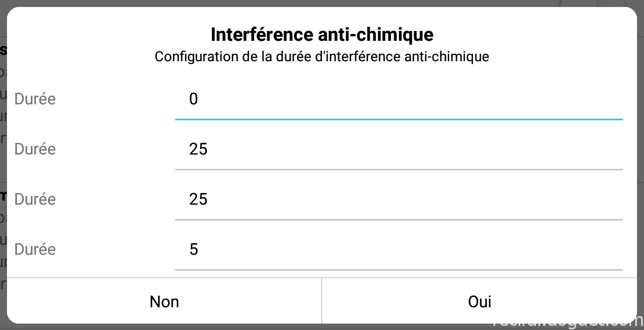644x330 pixels.
Task: Click the horizontal separator above the Non button
Action: 322,278
